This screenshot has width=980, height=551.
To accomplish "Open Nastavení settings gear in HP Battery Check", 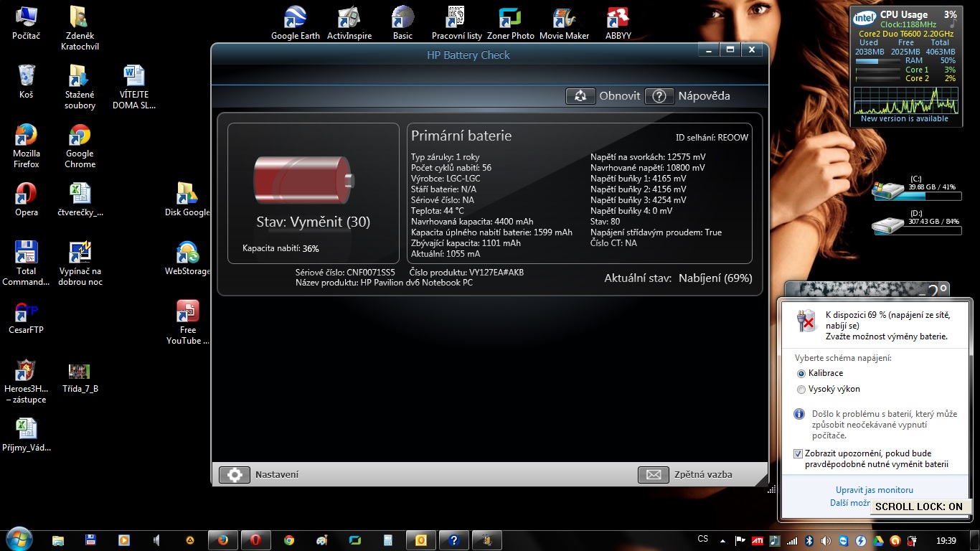I will point(234,474).
